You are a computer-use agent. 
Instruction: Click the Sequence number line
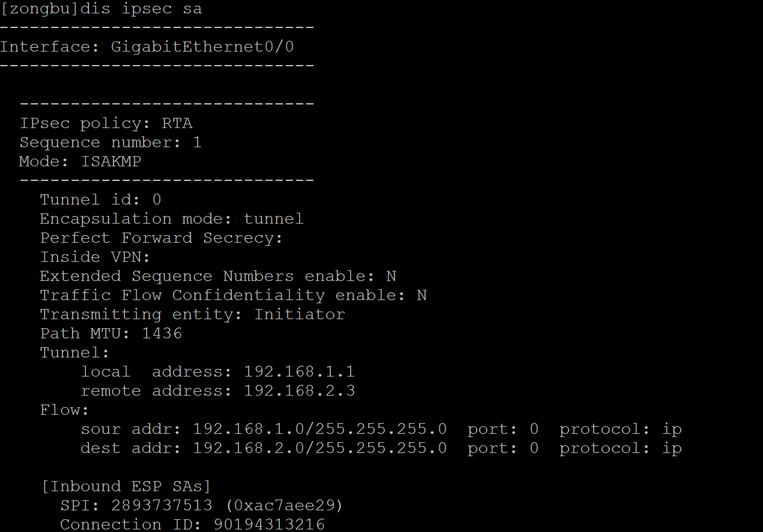(110, 142)
